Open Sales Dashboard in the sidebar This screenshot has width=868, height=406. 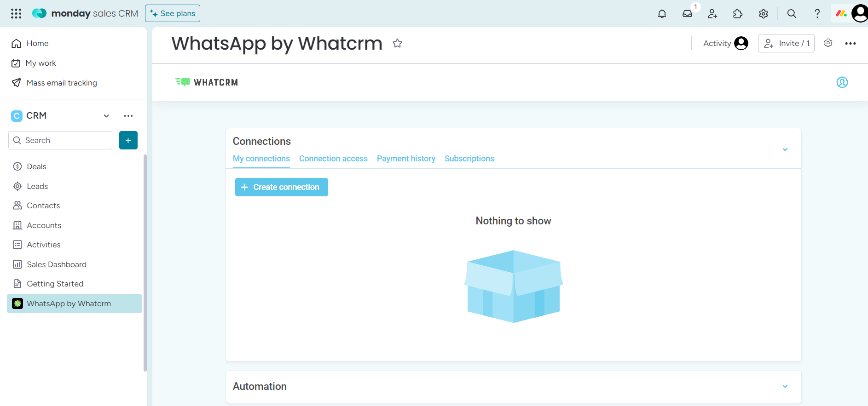click(x=57, y=264)
